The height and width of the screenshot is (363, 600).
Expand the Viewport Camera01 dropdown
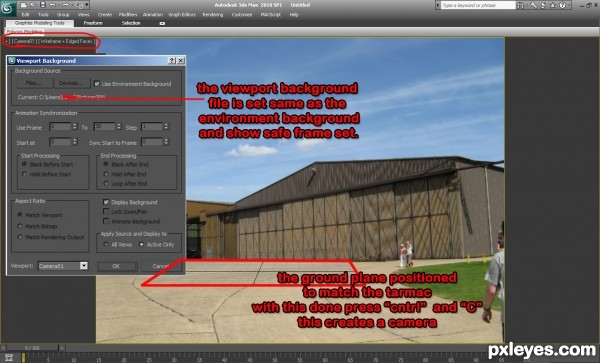tap(84, 266)
